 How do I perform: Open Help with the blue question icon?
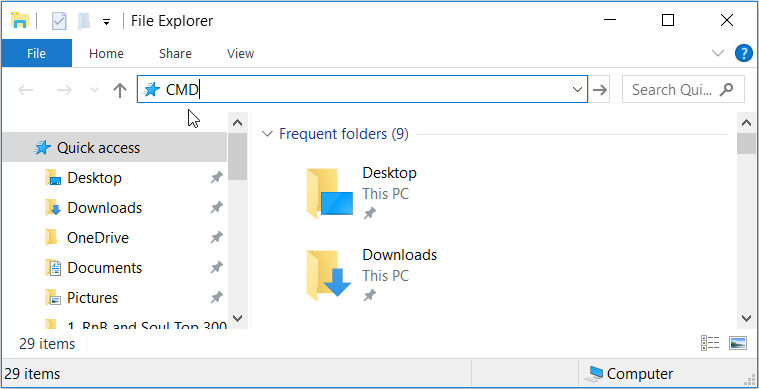pyautogui.click(x=744, y=53)
